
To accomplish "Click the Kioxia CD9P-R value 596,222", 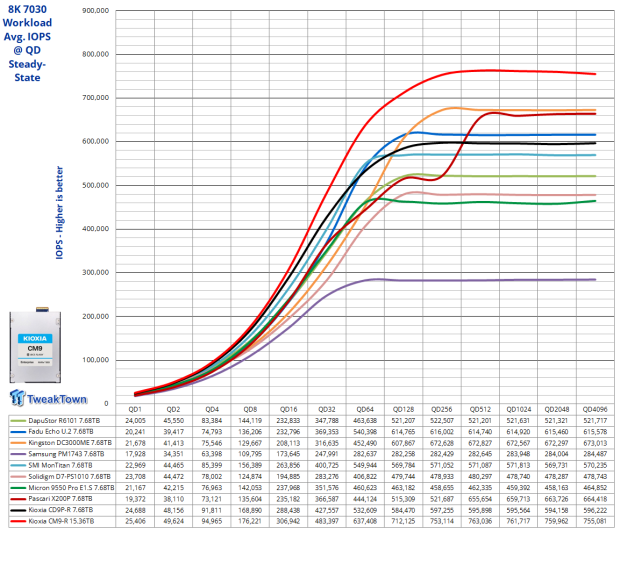I will pos(595,510).
